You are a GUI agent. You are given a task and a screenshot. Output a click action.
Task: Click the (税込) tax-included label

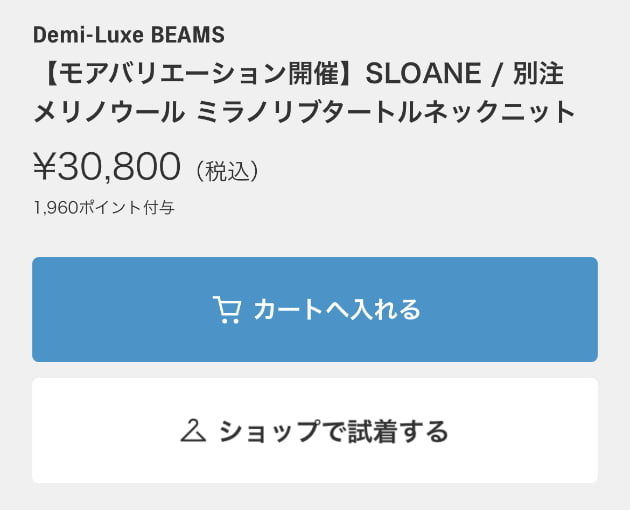[x=227, y=171]
